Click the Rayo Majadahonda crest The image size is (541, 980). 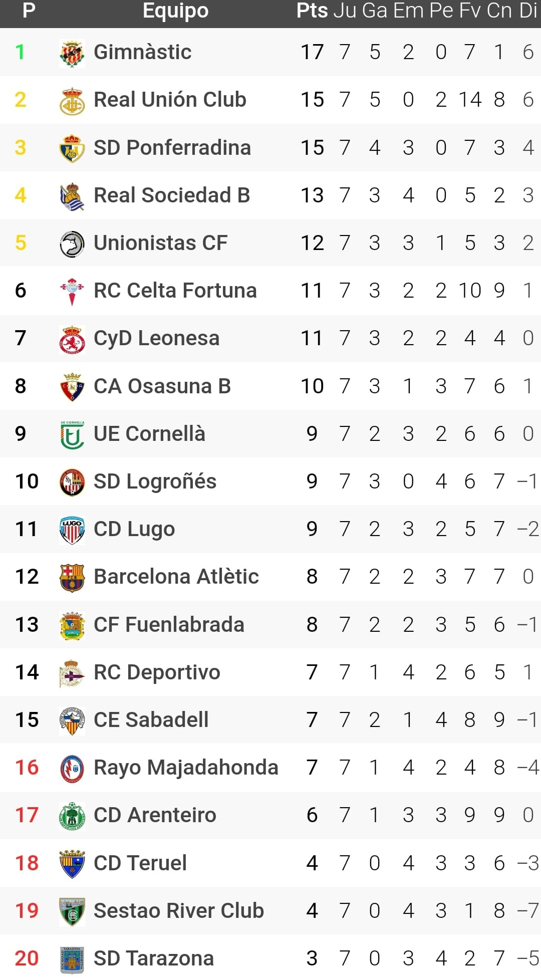[72, 768]
